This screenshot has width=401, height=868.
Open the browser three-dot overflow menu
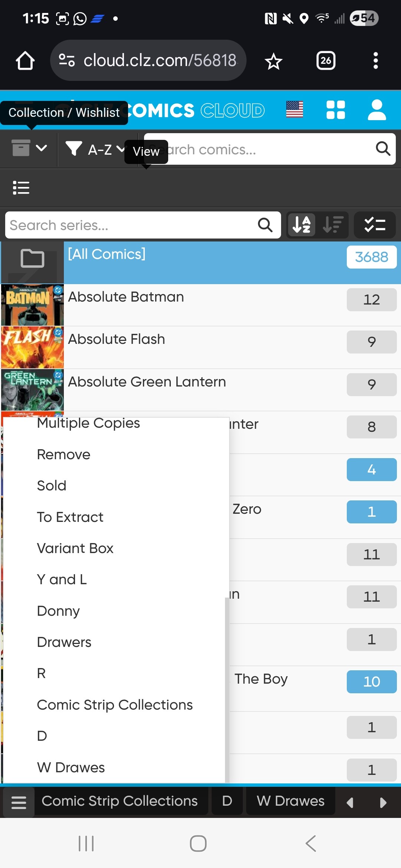(x=375, y=60)
